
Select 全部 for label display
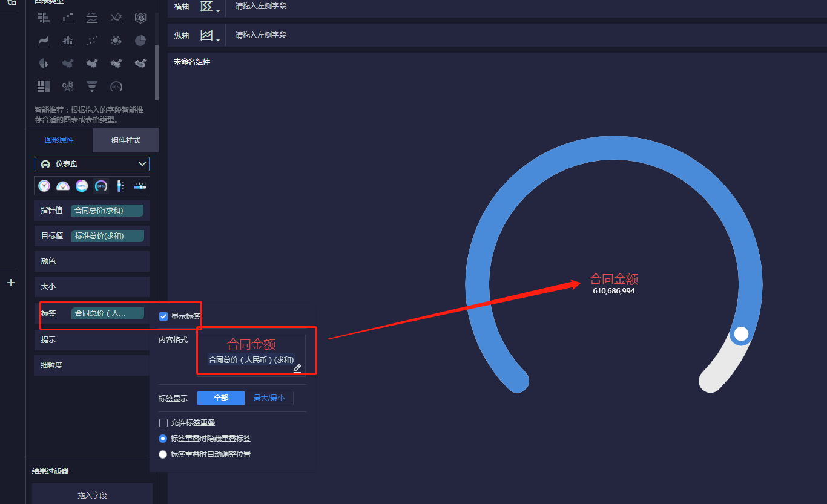[x=221, y=398]
